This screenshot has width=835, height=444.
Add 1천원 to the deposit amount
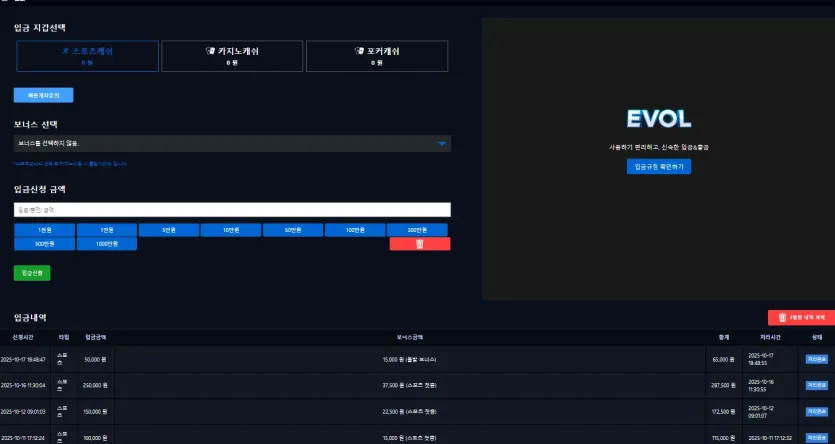(45, 230)
